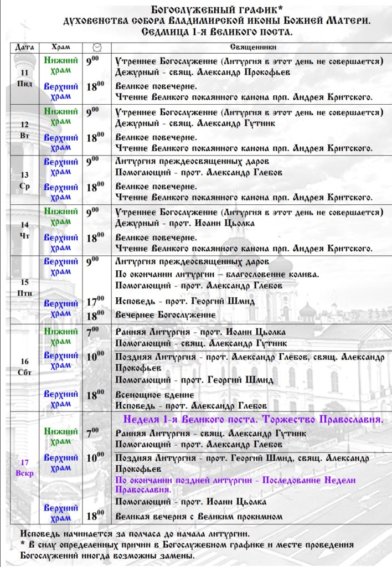Click the 10:00 time in the 17 Вскр row
The width and height of the screenshot is (392, 567).
95,457
